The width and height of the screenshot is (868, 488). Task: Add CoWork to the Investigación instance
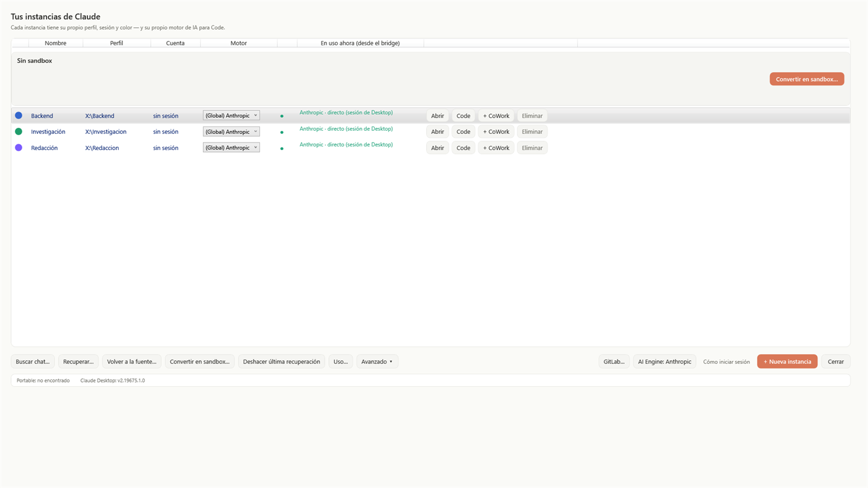[x=496, y=131]
